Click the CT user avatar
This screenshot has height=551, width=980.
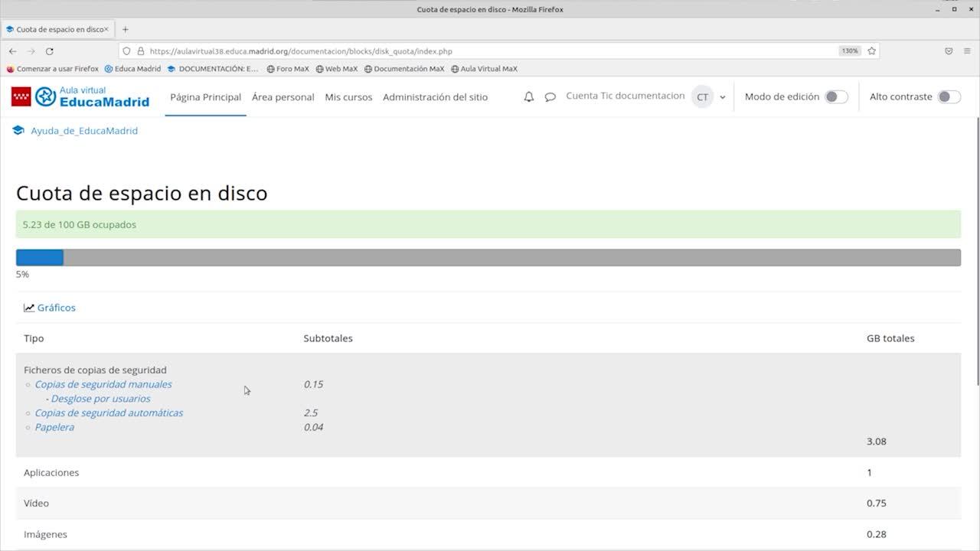click(702, 97)
